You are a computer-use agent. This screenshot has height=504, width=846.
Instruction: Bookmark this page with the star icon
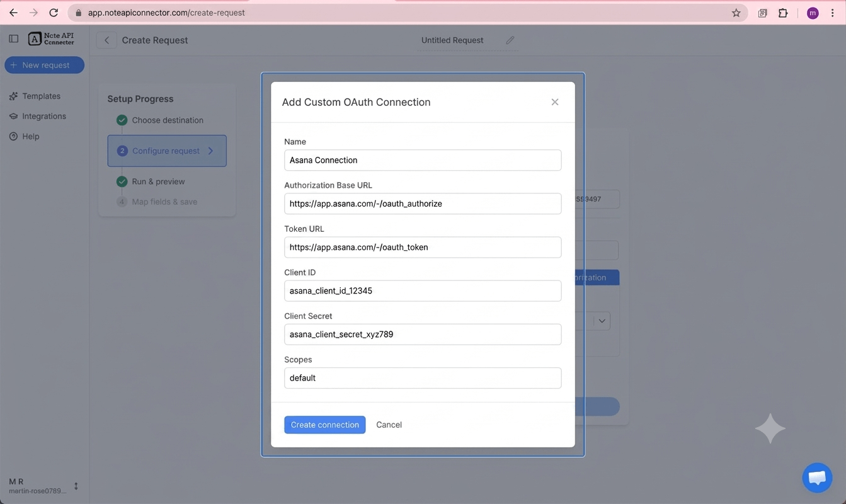click(736, 13)
